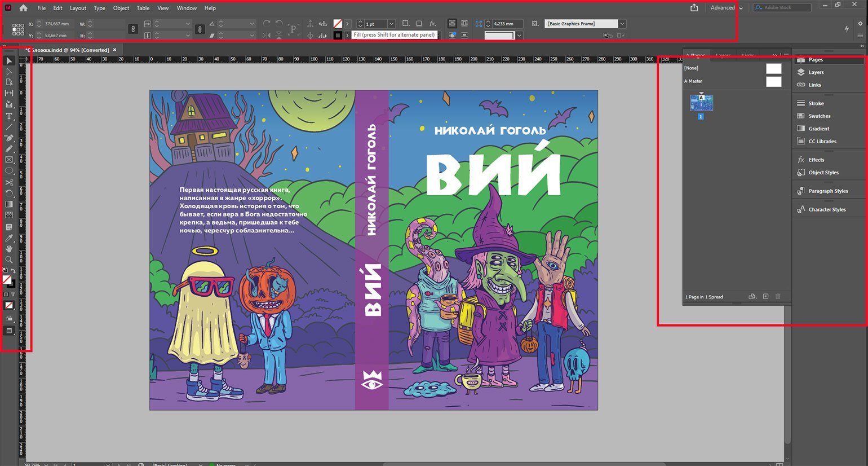Viewport: 868px width, 466px height.
Task: Click the Direct Selection tool
Action: (x=9, y=72)
